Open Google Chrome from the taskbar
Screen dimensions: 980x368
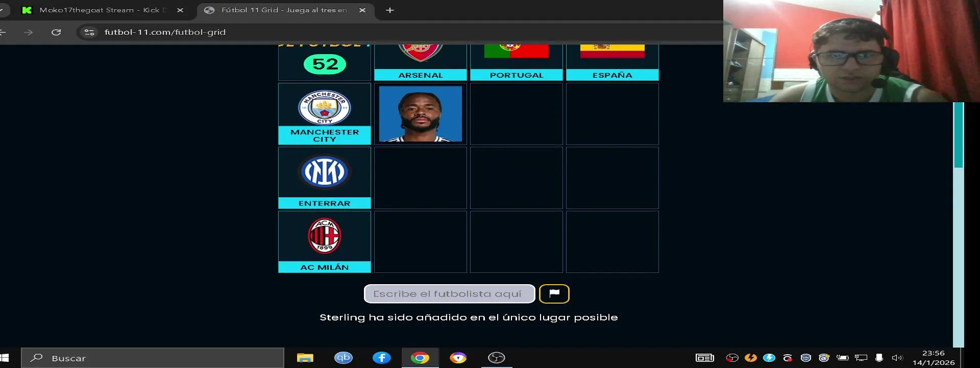point(420,358)
